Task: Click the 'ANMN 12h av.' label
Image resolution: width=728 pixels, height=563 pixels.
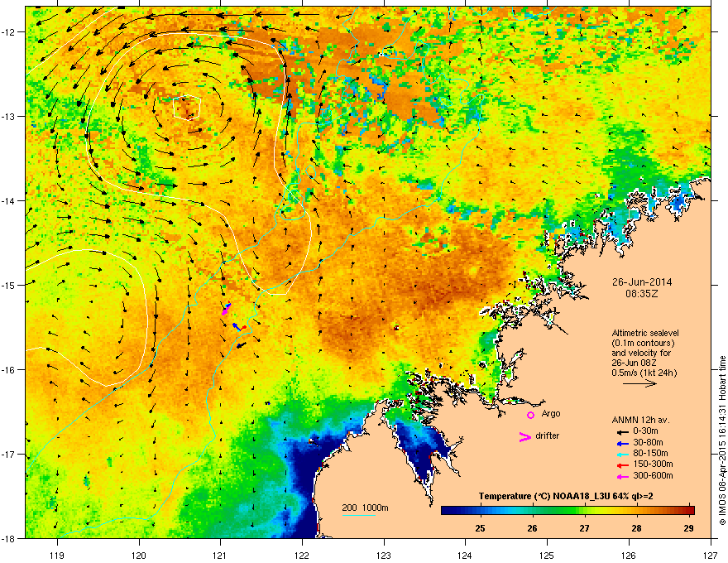Action: pyautogui.click(x=640, y=420)
